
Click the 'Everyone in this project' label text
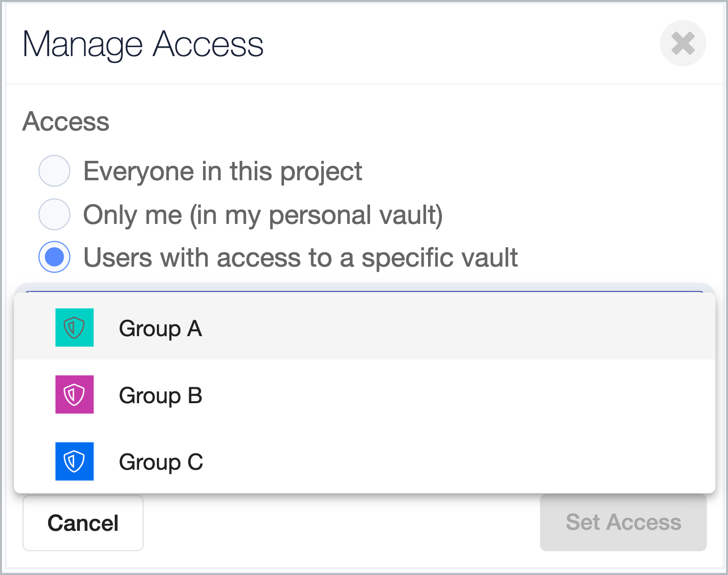tap(222, 171)
